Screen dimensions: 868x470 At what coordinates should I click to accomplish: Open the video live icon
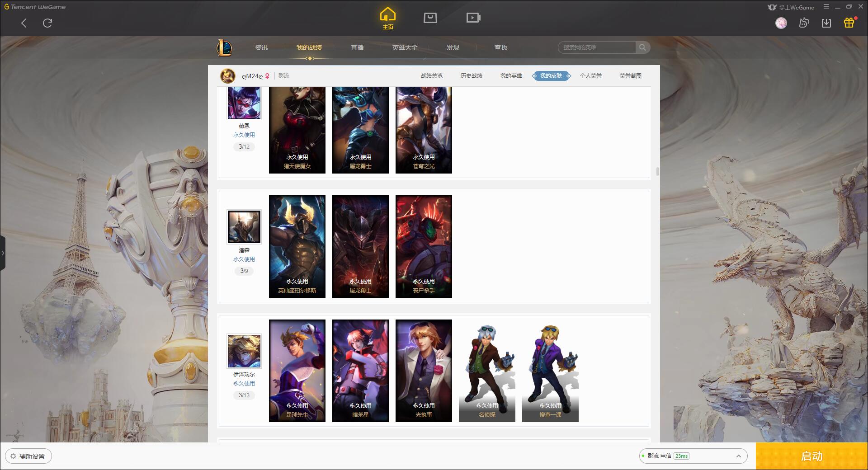click(x=473, y=18)
